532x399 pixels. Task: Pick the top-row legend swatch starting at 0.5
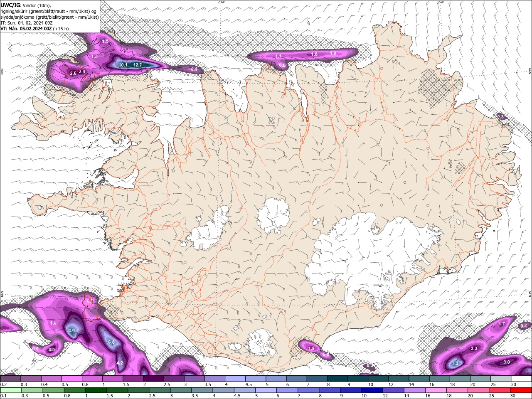(71, 379)
